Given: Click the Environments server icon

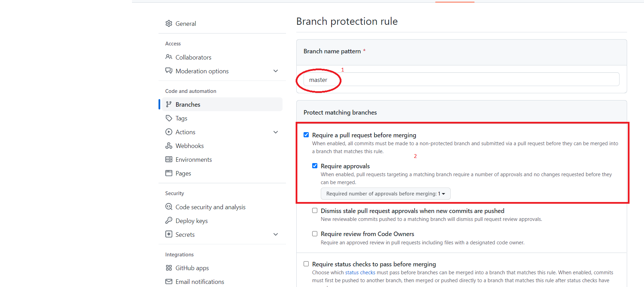Looking at the screenshot, I should tap(169, 159).
